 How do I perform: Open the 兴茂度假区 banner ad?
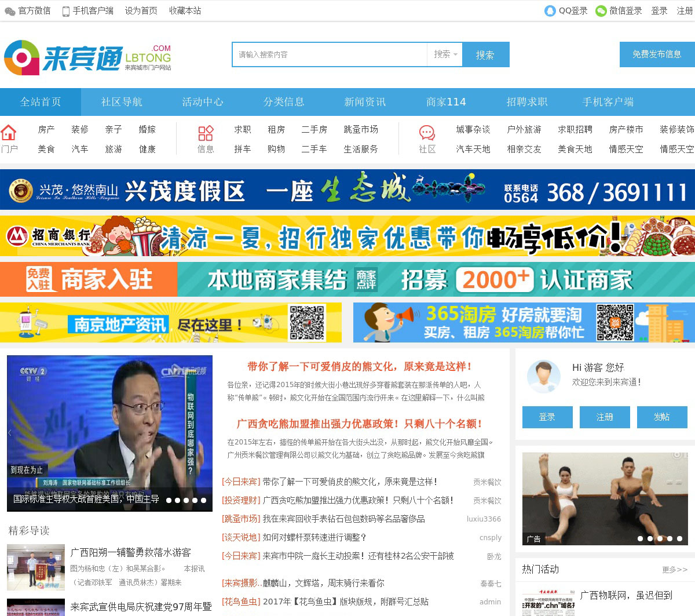pos(348,189)
